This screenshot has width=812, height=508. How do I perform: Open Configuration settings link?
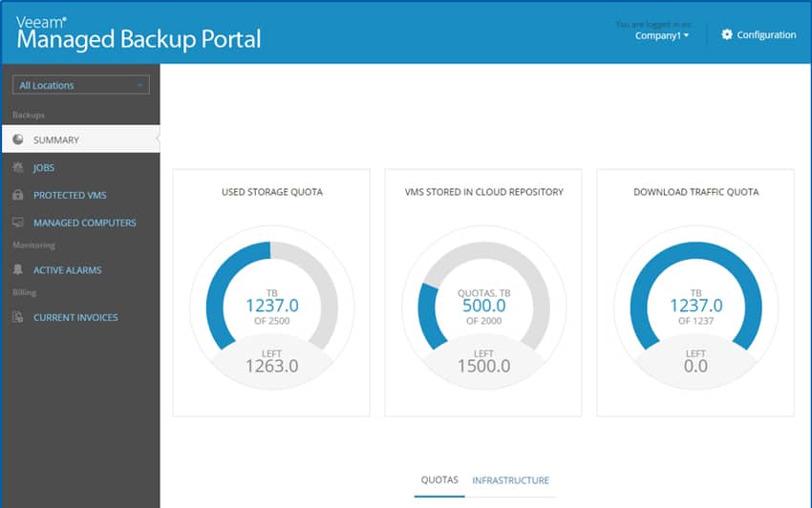(766, 34)
